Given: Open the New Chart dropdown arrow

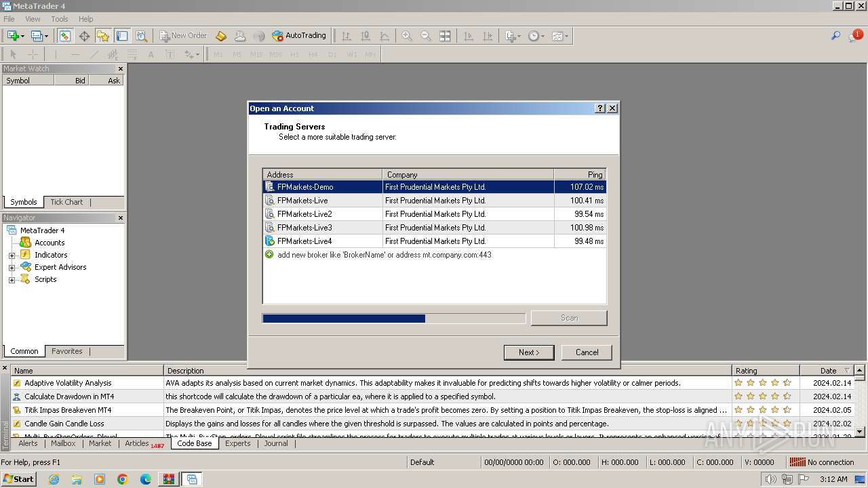Looking at the screenshot, I should [22, 37].
